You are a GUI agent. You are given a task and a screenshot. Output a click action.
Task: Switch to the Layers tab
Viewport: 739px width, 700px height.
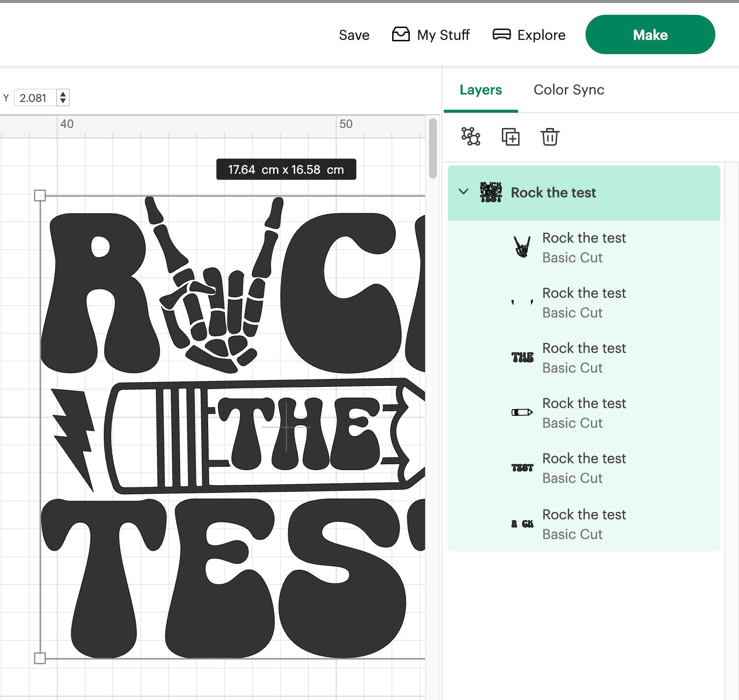[x=481, y=90]
